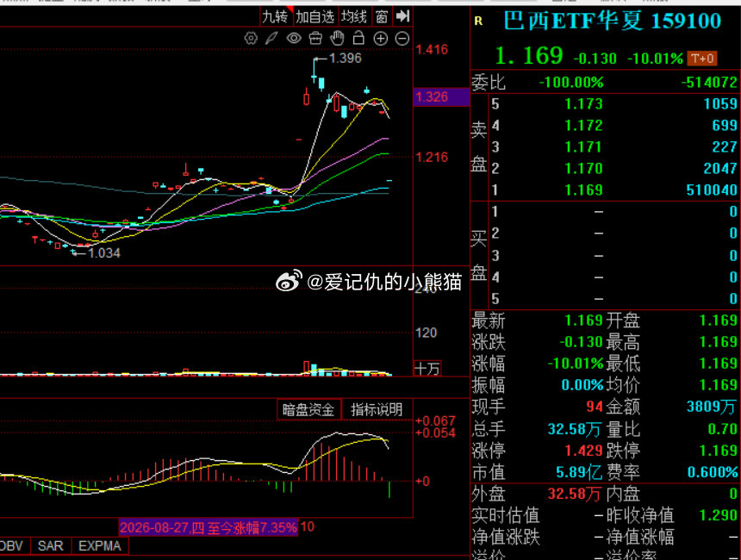The image size is (741, 560).
Task: Click the 1.034 low price label
Action: [x=104, y=253]
